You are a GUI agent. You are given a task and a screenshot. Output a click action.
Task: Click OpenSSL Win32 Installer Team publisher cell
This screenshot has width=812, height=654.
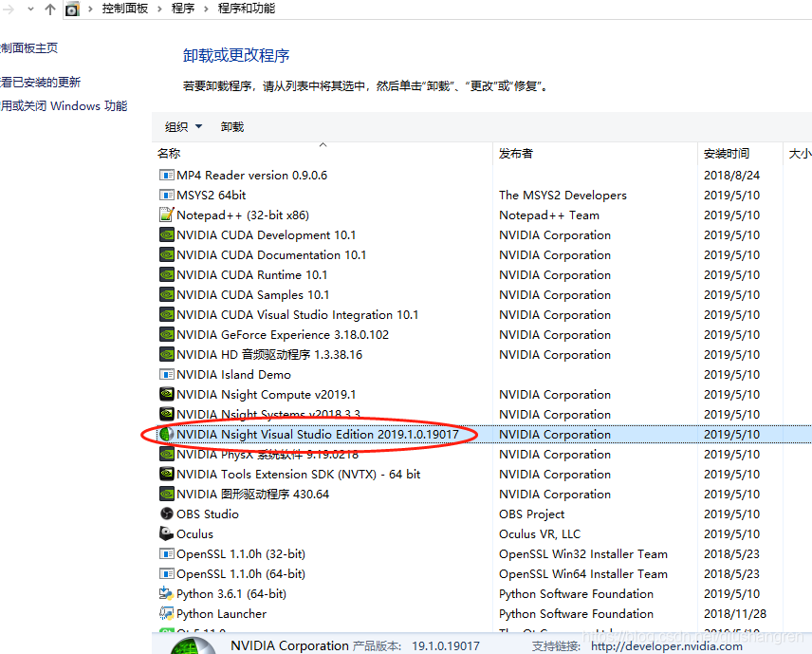[583, 554]
